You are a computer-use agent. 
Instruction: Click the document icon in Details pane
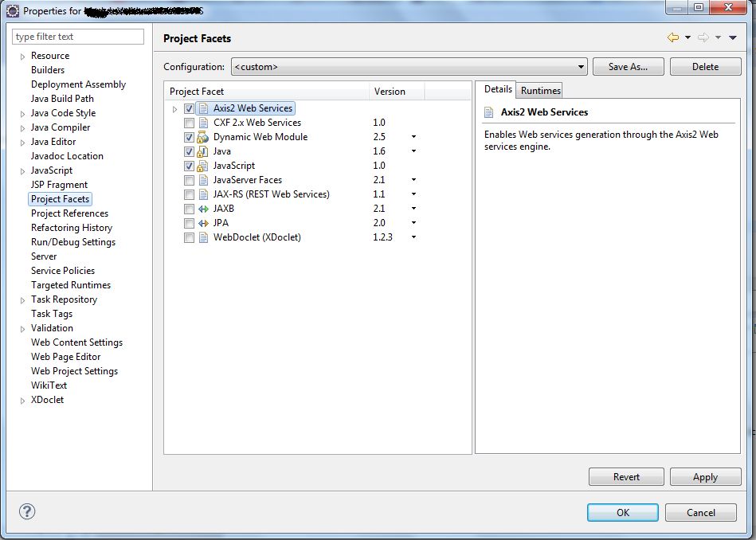click(489, 112)
